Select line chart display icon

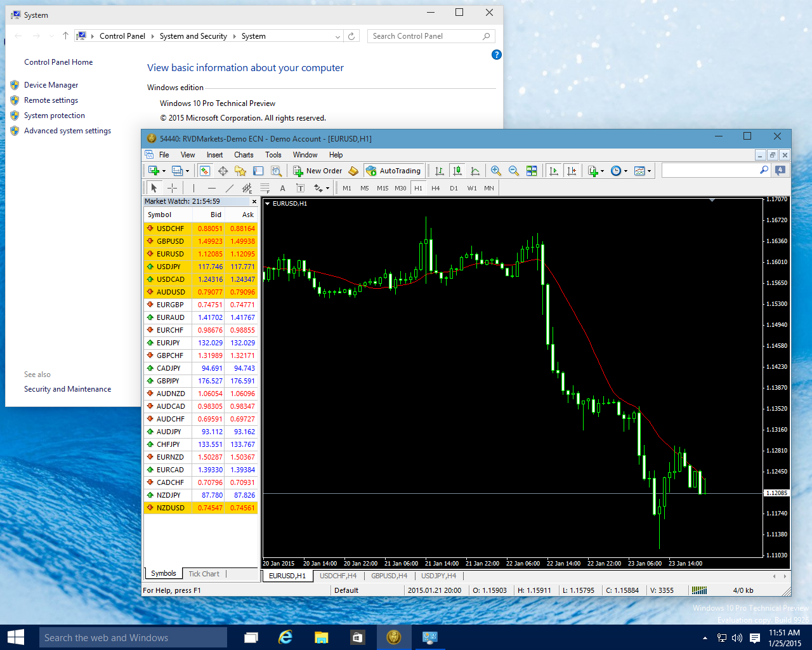475,171
